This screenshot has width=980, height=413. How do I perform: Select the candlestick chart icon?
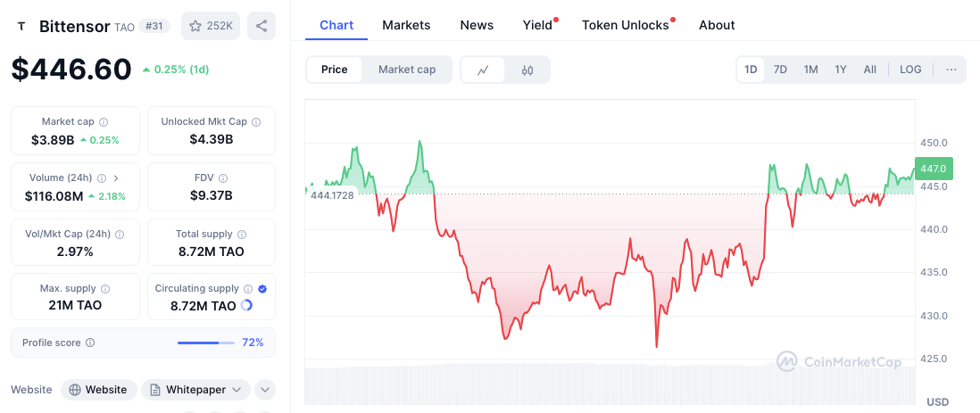527,70
